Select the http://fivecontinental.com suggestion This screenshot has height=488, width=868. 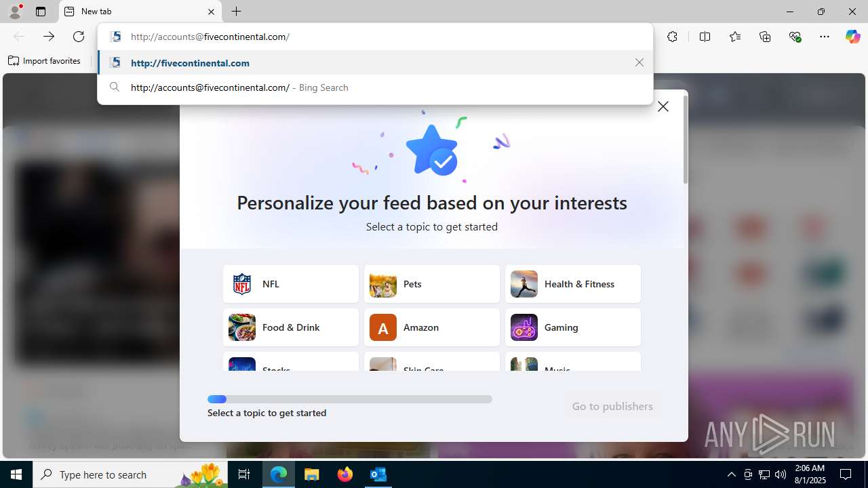[x=375, y=62]
